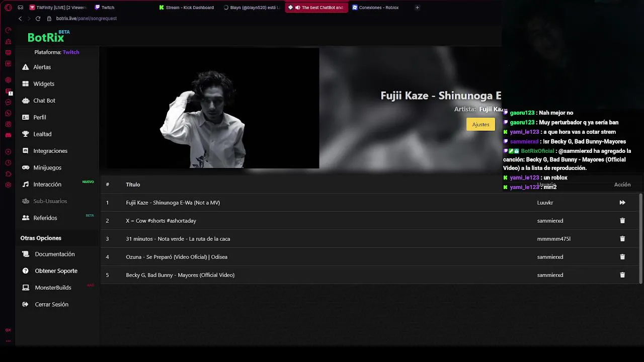The height and width of the screenshot is (362, 644).
Task: Open GX Control speedometer in Opera sidebar
Action: pyautogui.click(x=8, y=30)
